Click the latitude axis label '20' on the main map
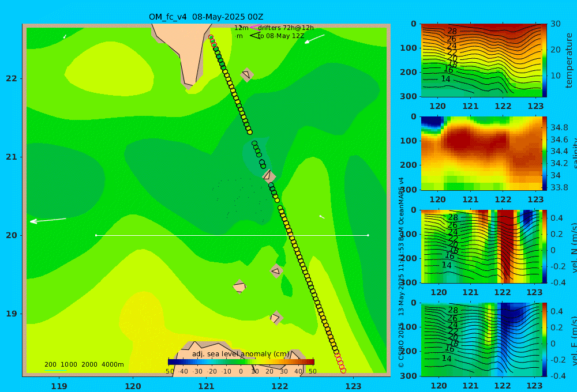Screen dimensions: 577x392 pos(12,235)
